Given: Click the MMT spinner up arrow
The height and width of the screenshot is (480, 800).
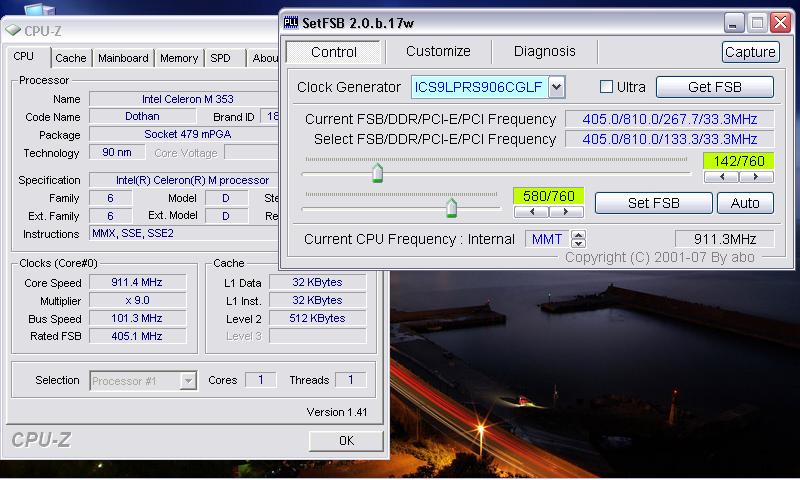Looking at the screenshot, I should click(x=578, y=235).
